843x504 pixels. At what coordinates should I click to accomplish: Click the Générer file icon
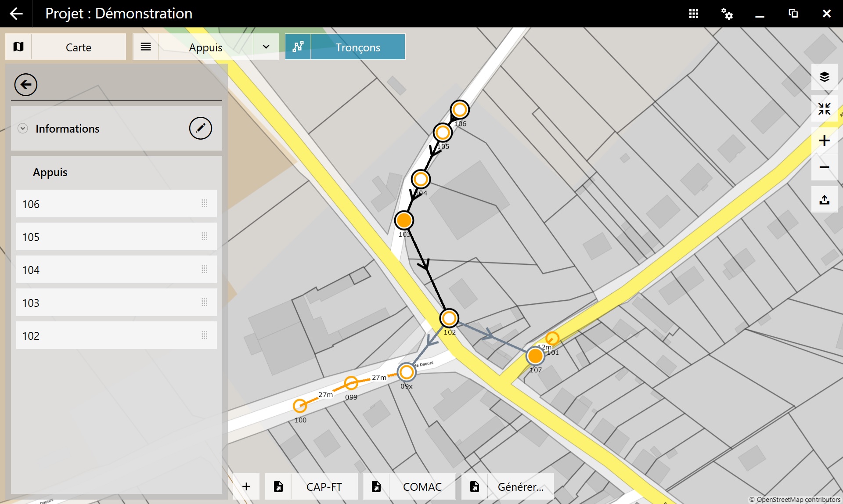click(475, 486)
